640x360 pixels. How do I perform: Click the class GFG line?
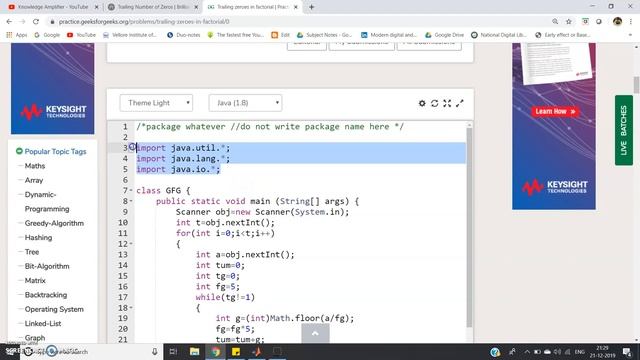click(163, 190)
